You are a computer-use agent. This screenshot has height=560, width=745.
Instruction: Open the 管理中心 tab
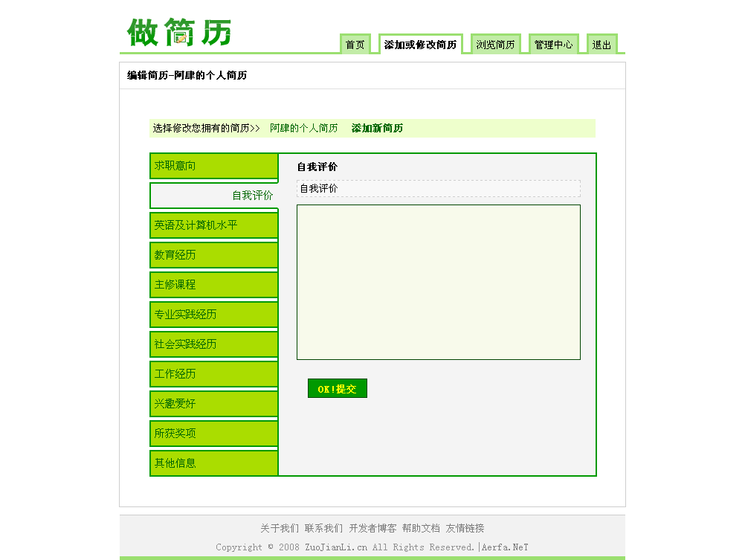point(553,44)
